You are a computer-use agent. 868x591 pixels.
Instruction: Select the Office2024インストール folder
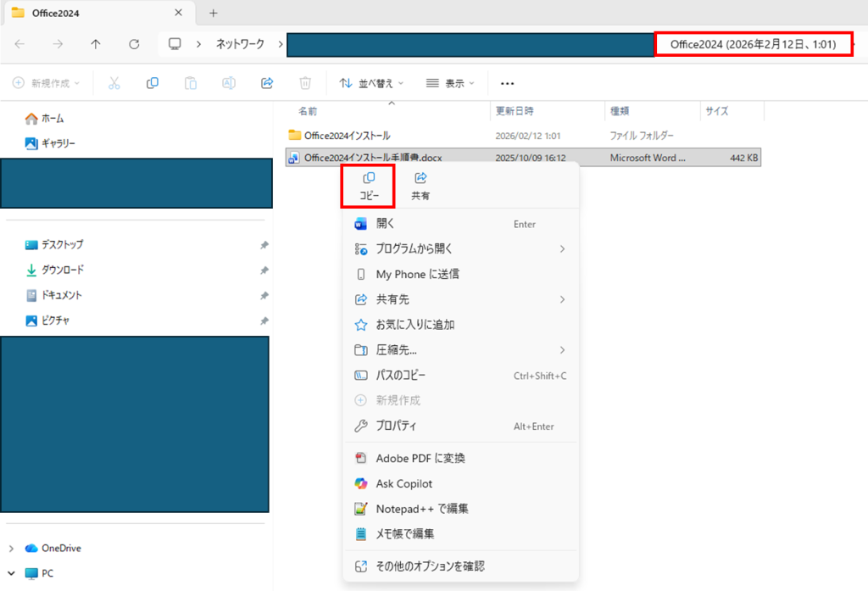pos(347,135)
